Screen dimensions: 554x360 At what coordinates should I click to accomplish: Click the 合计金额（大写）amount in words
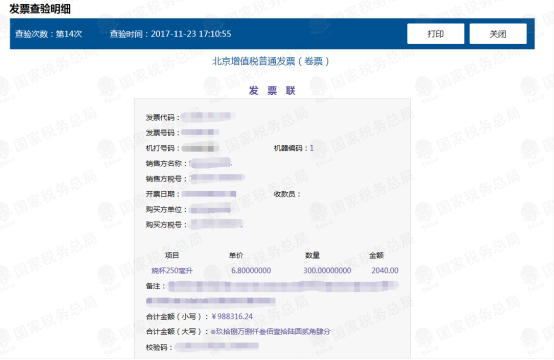[270, 331]
